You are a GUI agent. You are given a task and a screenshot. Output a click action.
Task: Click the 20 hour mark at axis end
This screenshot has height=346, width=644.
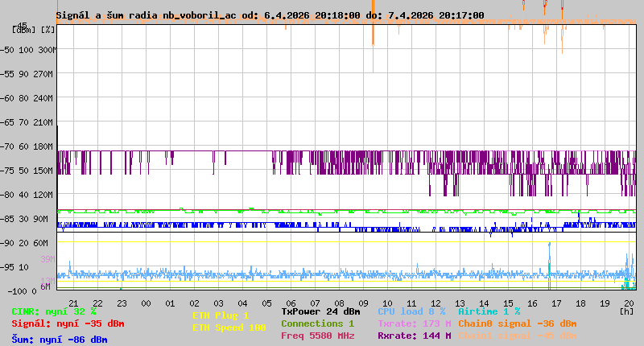coord(627,303)
